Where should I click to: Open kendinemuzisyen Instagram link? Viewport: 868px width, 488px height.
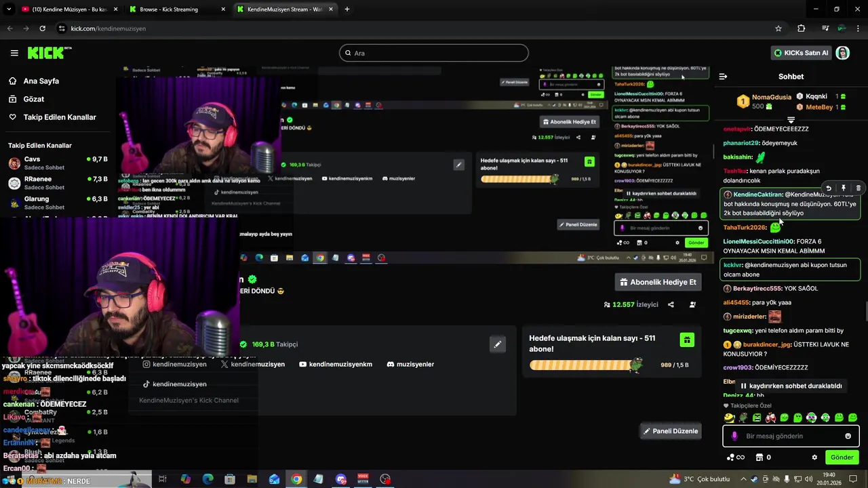[x=174, y=364]
